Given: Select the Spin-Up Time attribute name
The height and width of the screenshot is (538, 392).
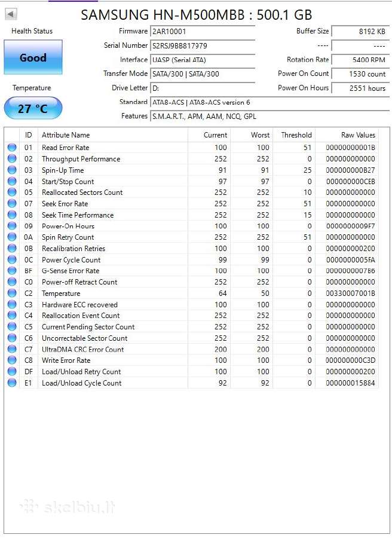Looking at the screenshot, I should coord(63,170).
